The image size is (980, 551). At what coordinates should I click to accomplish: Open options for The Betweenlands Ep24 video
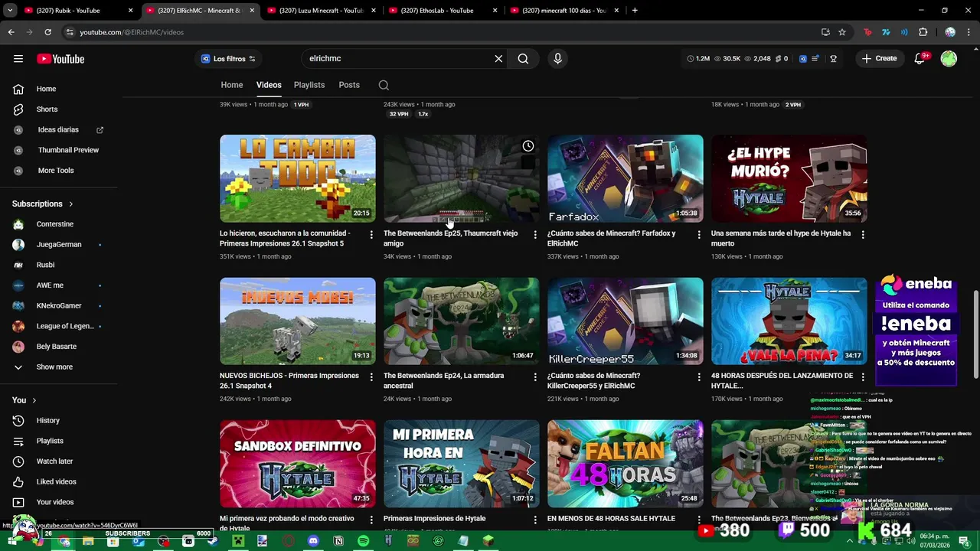tap(535, 377)
